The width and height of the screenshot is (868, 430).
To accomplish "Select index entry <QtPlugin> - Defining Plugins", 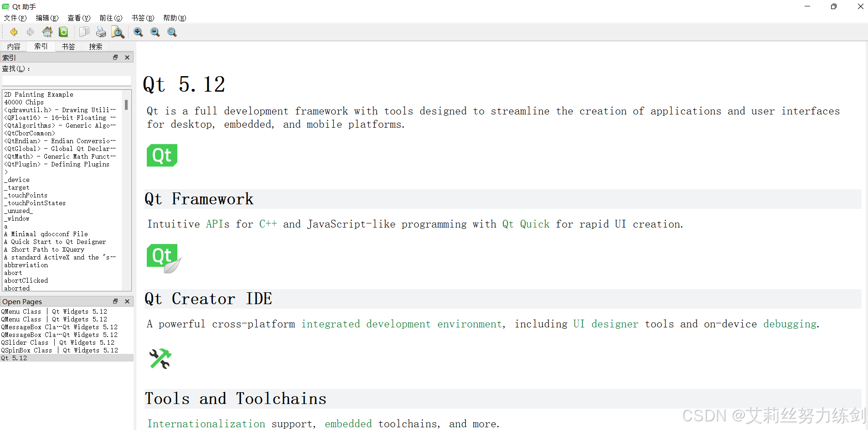I will (57, 164).
